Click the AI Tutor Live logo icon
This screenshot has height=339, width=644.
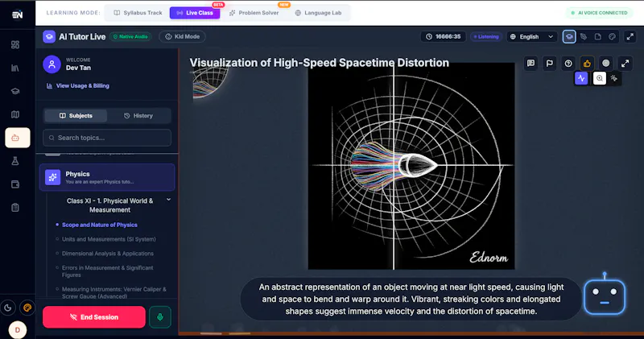click(49, 36)
